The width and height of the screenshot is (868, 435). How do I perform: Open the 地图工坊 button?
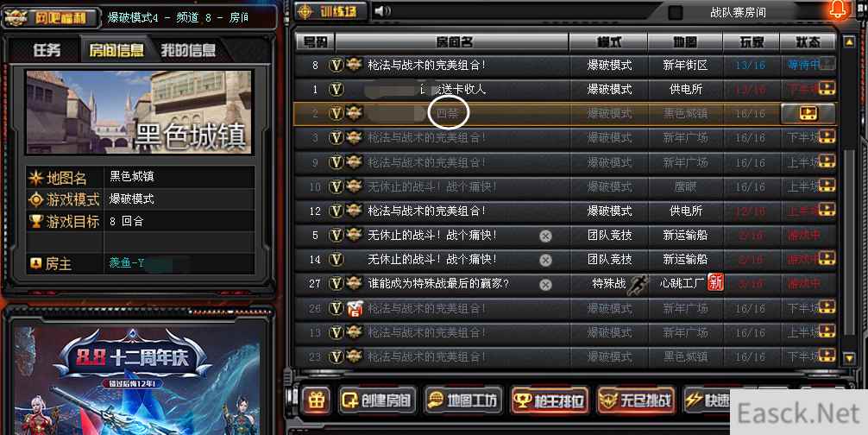463,400
